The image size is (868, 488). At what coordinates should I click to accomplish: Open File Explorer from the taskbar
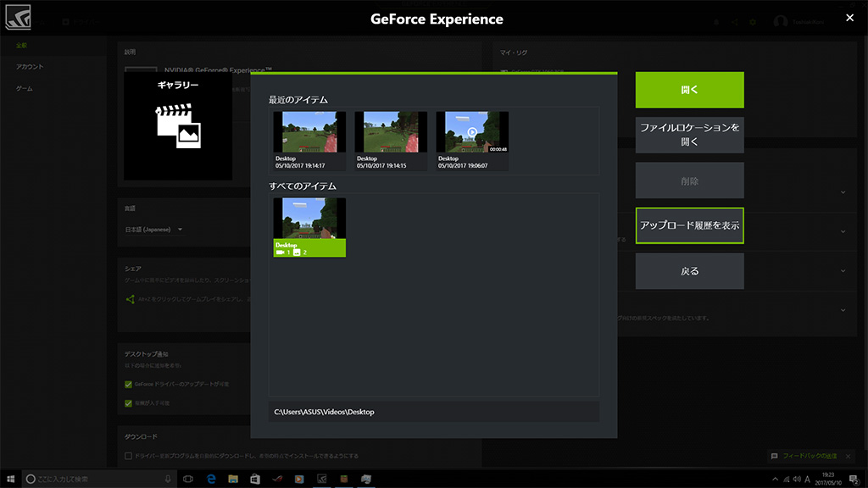click(x=232, y=480)
